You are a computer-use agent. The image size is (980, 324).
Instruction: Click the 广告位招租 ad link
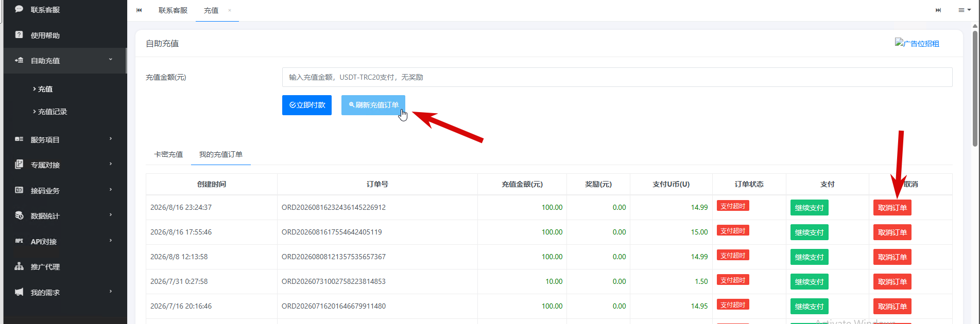pyautogui.click(x=917, y=43)
